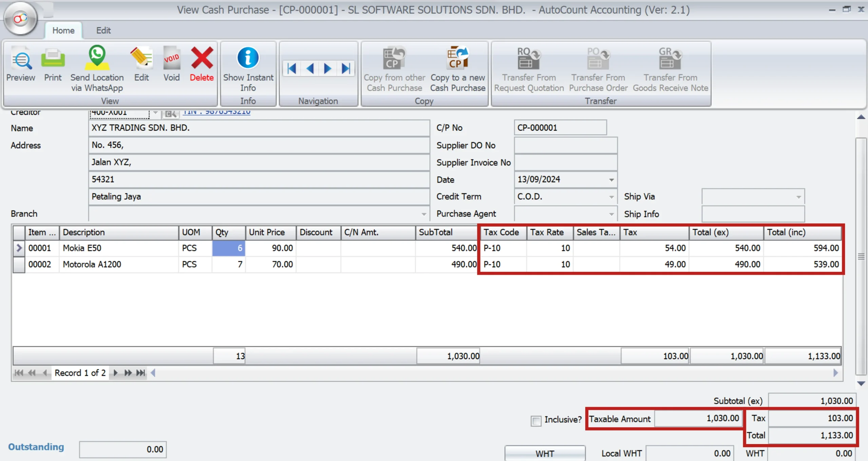The width and height of the screenshot is (868, 461).
Task: Expand the Credit Term dropdown
Action: (x=611, y=197)
